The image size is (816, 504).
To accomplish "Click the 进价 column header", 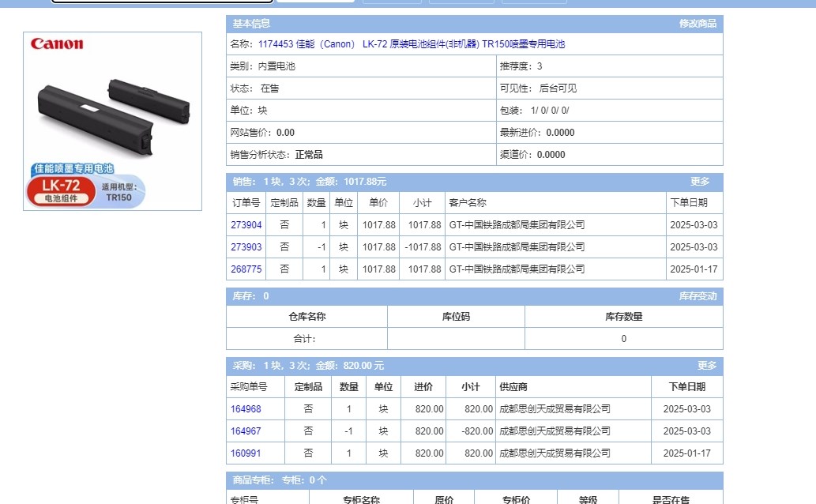I will pos(423,387).
